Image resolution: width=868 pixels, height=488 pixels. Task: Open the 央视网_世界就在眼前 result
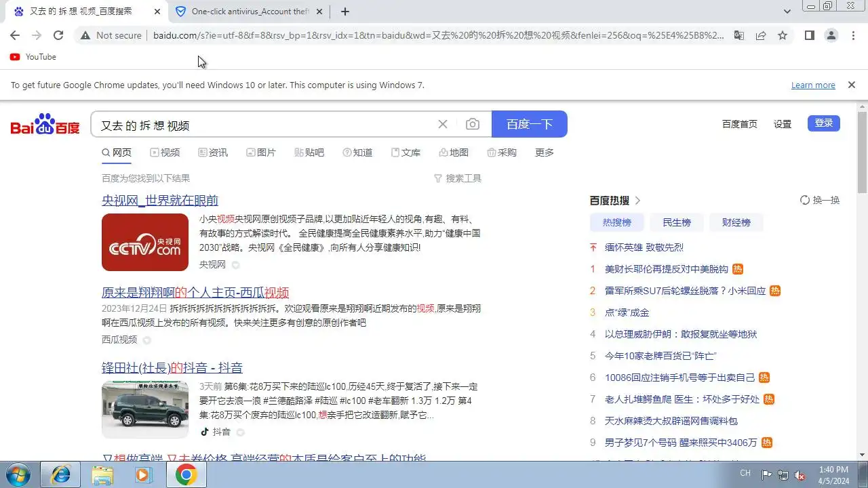[160, 200]
